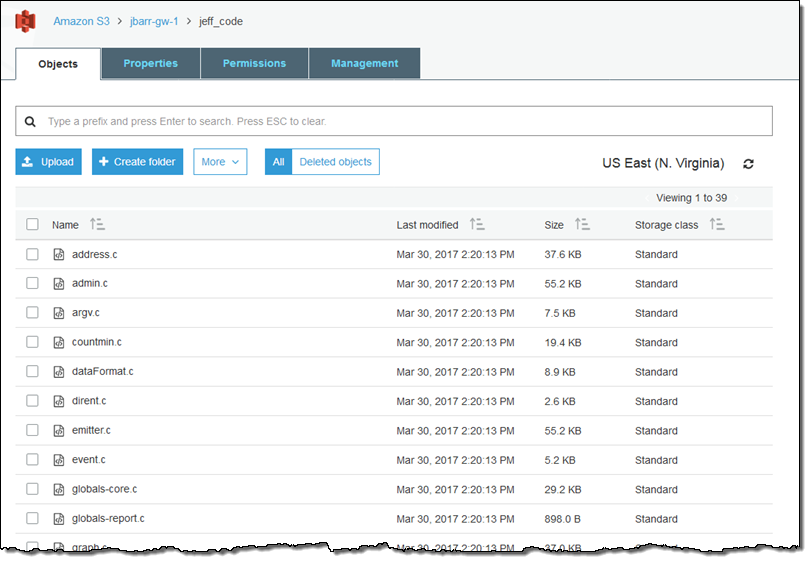This screenshot has width=810, height=562.
Task: Check the box for admin.c
Action: 32,284
